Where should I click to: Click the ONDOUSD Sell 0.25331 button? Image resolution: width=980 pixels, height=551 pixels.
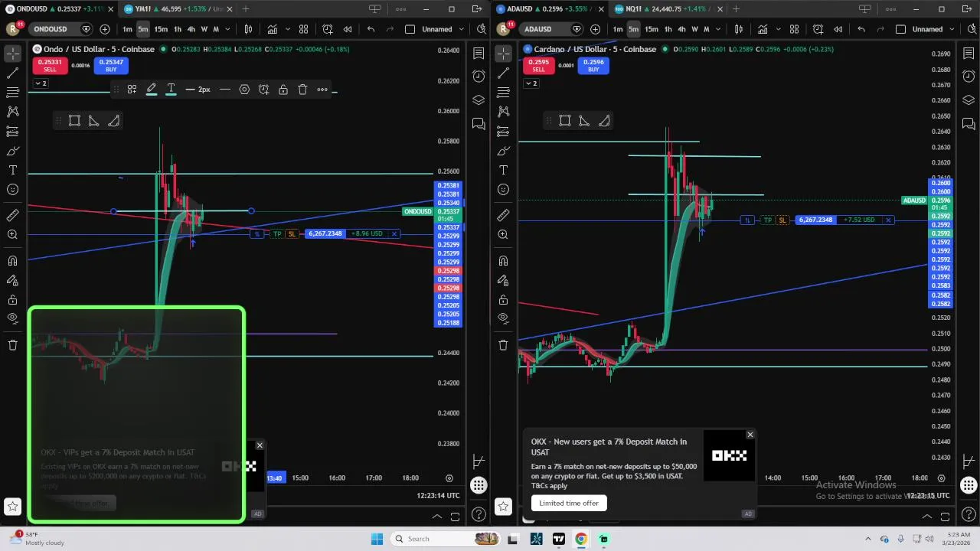pos(50,66)
